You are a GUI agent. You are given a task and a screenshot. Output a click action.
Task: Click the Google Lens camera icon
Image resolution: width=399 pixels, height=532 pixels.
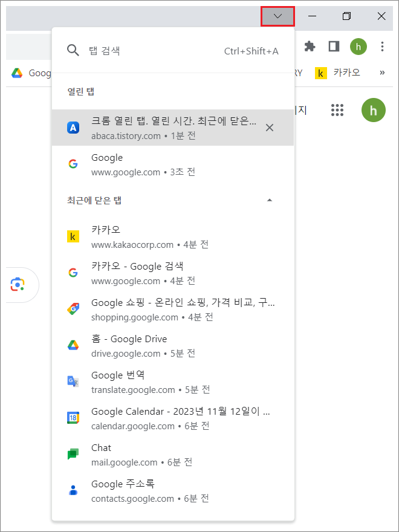point(18,284)
